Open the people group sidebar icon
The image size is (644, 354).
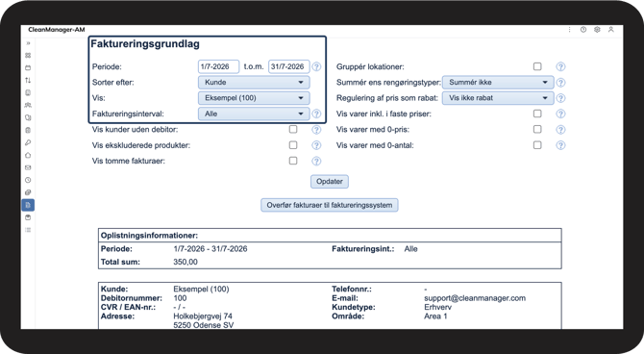[x=28, y=105]
